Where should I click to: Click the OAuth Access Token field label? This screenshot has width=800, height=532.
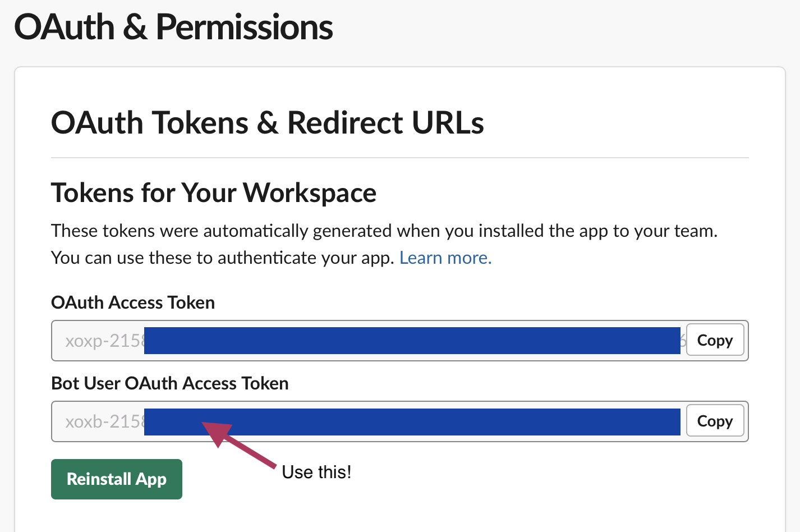(x=133, y=302)
